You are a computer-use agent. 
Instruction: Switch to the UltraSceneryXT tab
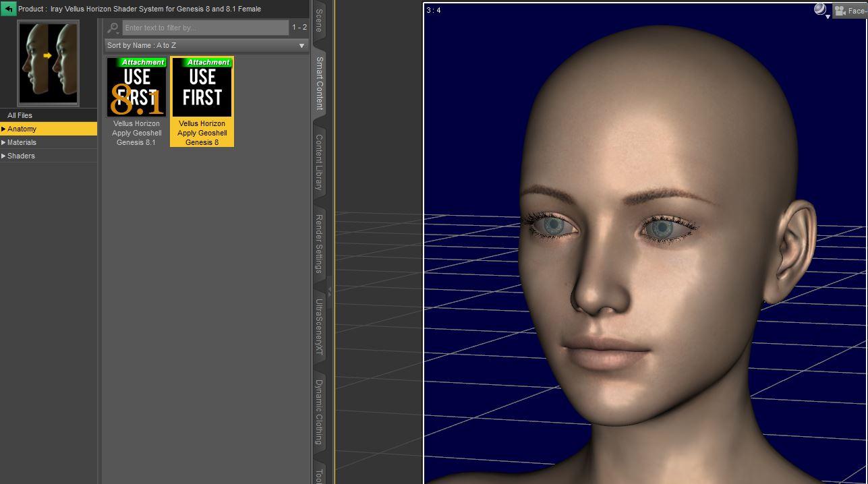[x=319, y=327]
